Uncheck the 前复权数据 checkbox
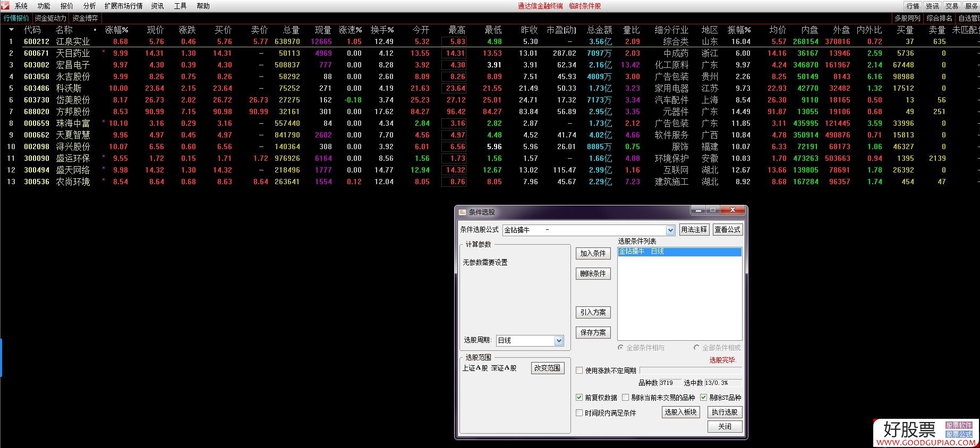The width and height of the screenshot is (980, 448). [580, 398]
